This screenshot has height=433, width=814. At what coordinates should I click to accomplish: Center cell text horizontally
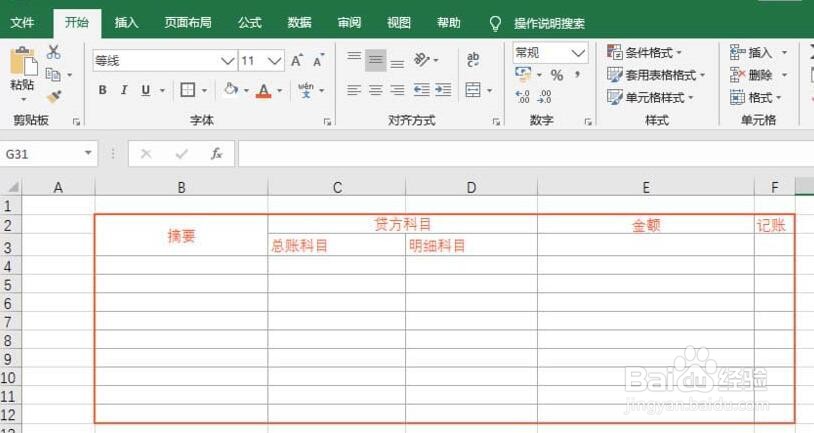click(x=375, y=90)
